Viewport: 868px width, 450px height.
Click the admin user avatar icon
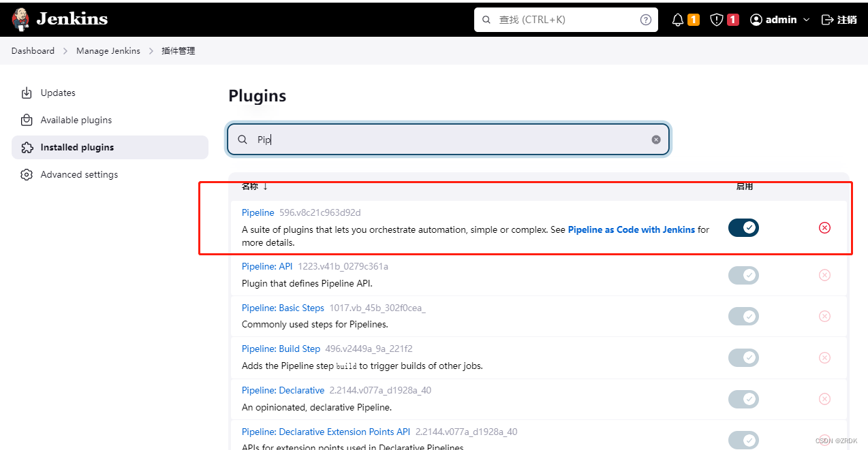point(756,20)
